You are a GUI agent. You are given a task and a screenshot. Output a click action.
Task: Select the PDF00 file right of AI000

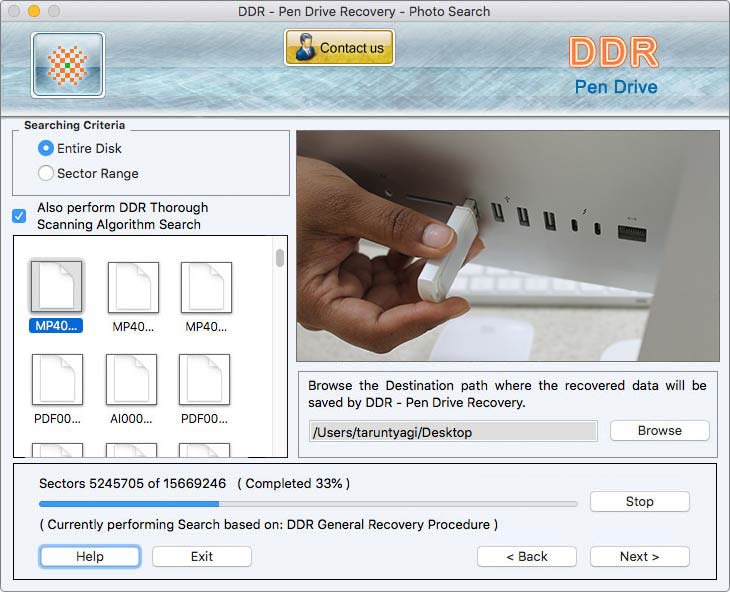click(x=204, y=379)
